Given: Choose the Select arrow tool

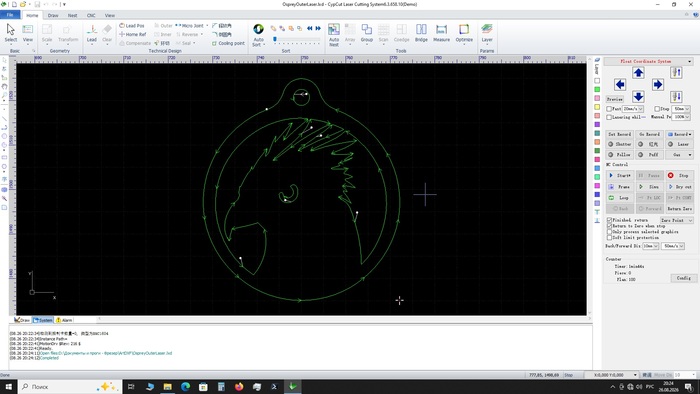Looking at the screenshot, I should click(11, 33).
